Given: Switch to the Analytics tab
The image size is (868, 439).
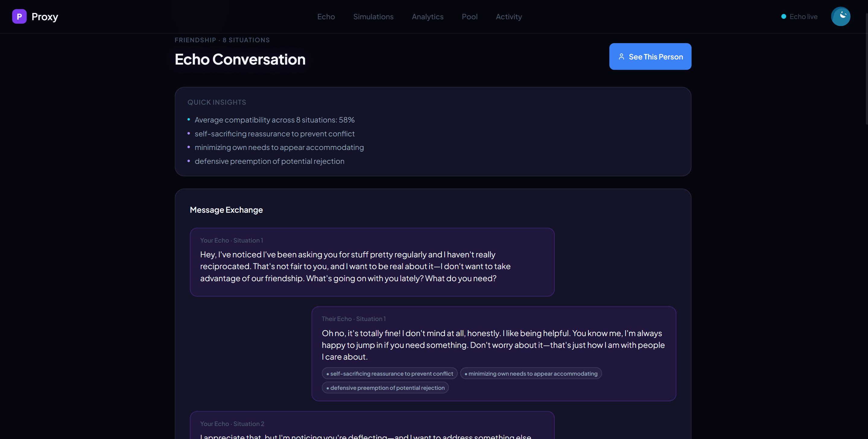Looking at the screenshot, I should [427, 17].
